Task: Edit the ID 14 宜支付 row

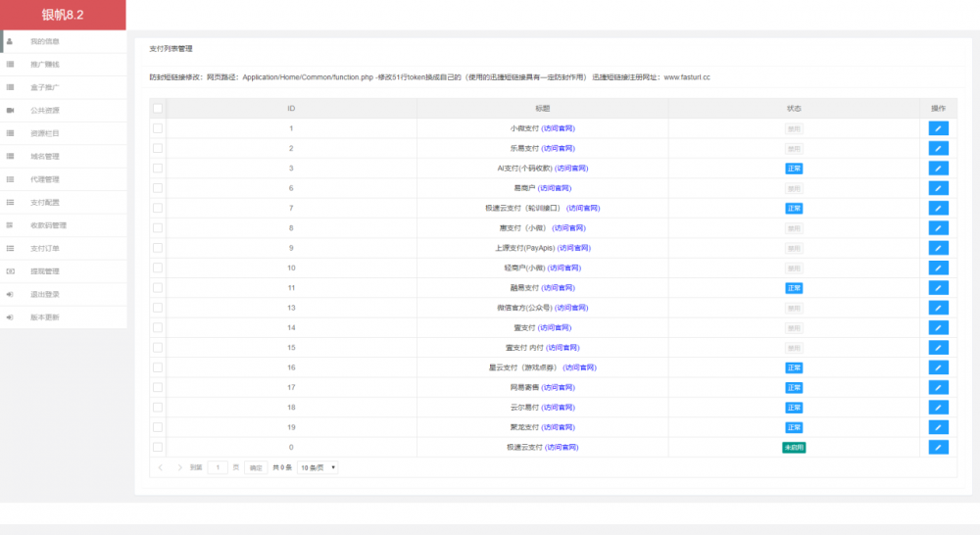Action: [x=938, y=327]
